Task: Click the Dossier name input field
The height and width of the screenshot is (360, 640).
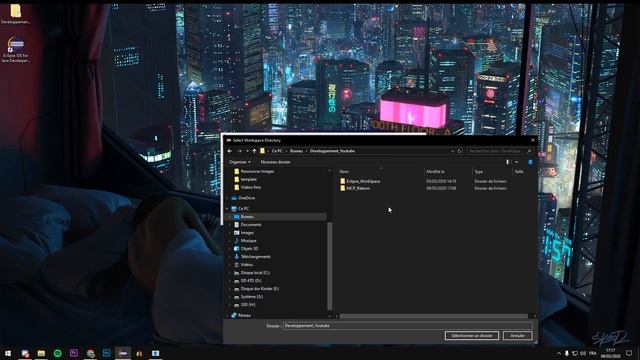Action: click(x=407, y=326)
